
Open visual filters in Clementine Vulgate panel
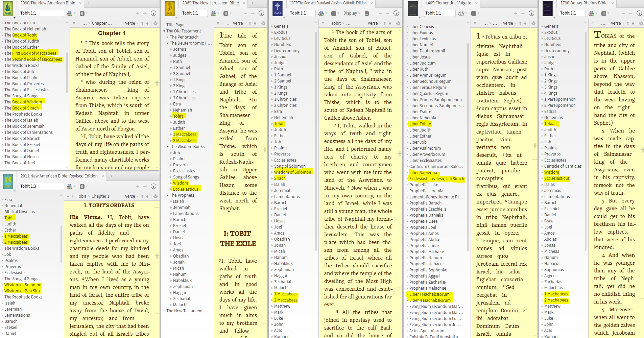[461, 13]
